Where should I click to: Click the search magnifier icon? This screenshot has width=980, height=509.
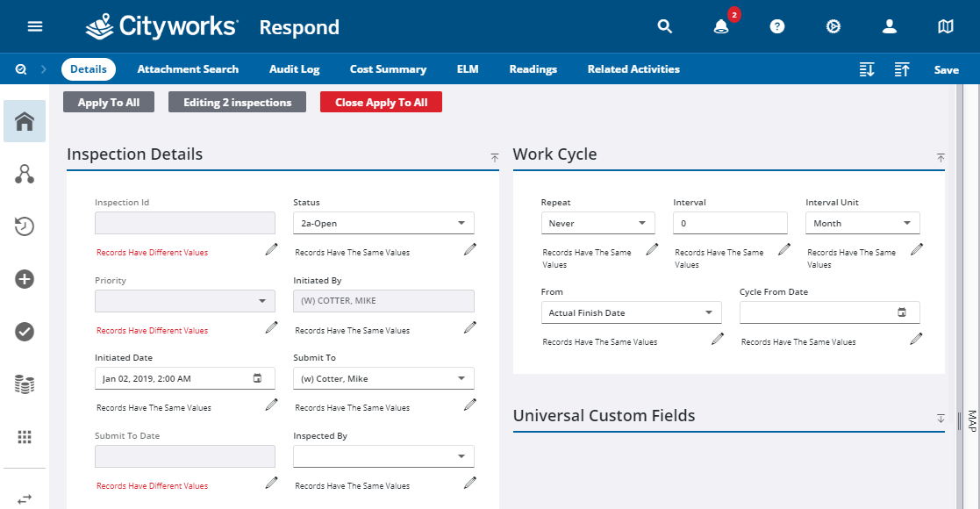pyautogui.click(x=665, y=26)
